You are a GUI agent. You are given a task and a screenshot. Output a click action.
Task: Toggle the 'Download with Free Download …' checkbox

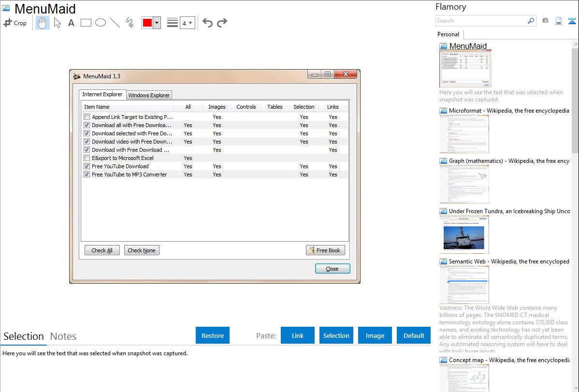point(87,150)
